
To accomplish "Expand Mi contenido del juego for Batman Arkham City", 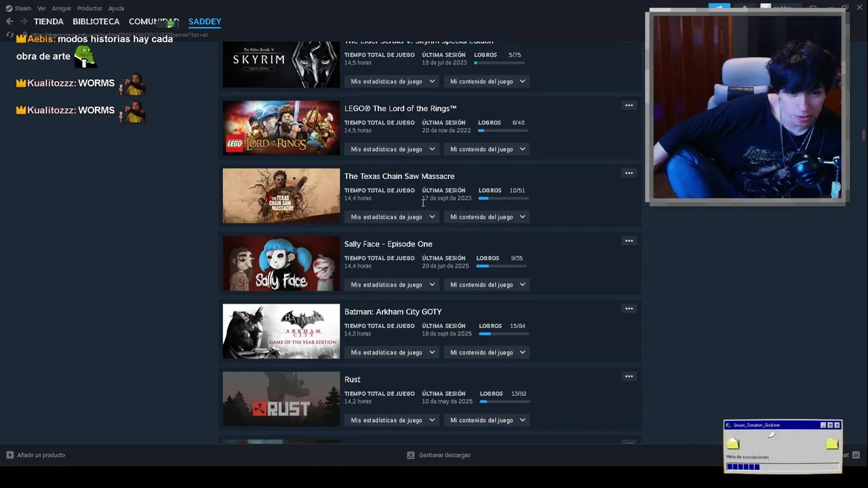I will coord(487,352).
